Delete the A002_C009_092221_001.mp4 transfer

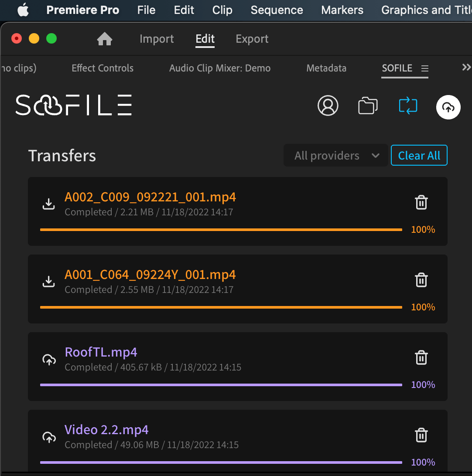[421, 203]
